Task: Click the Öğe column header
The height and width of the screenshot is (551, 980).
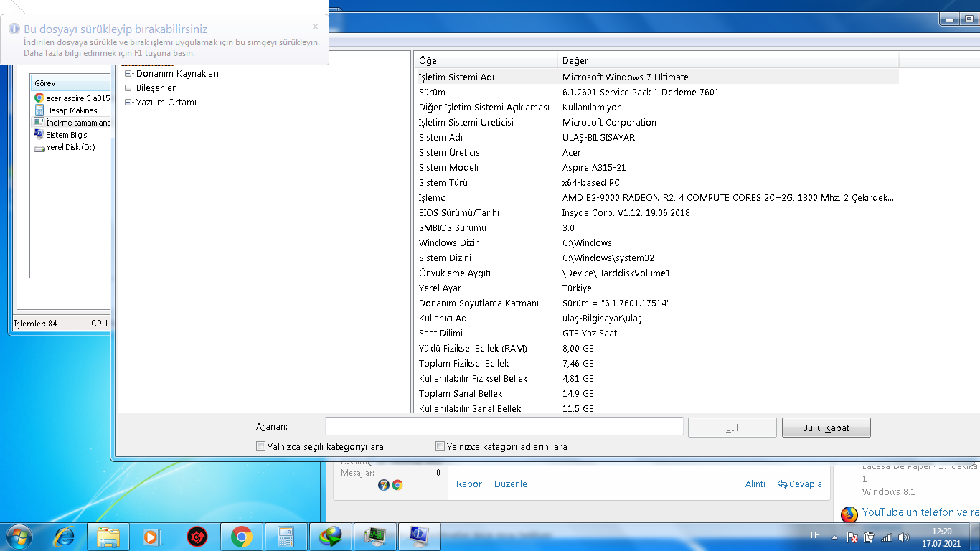Action: click(486, 60)
